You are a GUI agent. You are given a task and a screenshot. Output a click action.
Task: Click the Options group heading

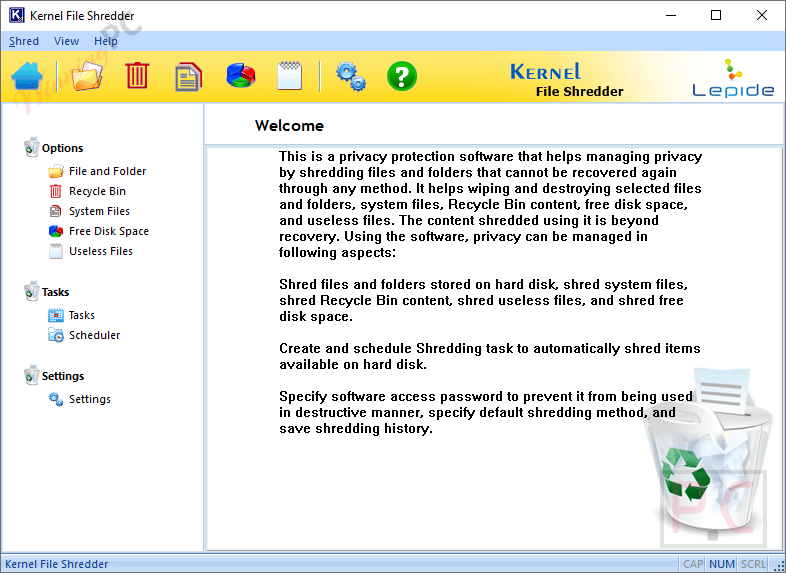(62, 148)
